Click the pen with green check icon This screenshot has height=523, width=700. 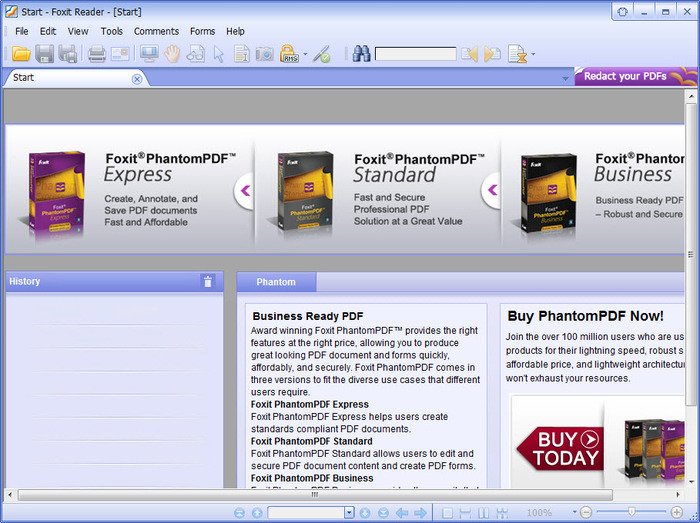[x=321, y=54]
